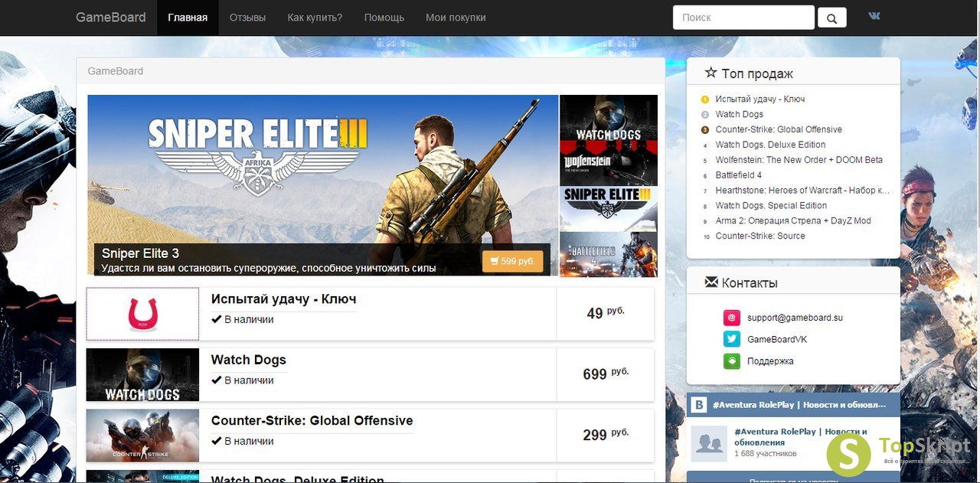Open Watch Dogs in Топ продаж list

pos(740,115)
